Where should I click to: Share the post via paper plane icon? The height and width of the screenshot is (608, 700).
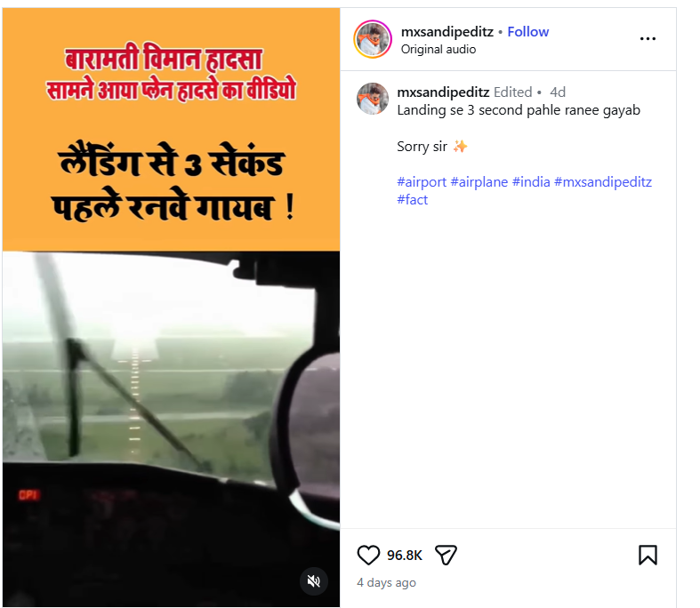446,556
